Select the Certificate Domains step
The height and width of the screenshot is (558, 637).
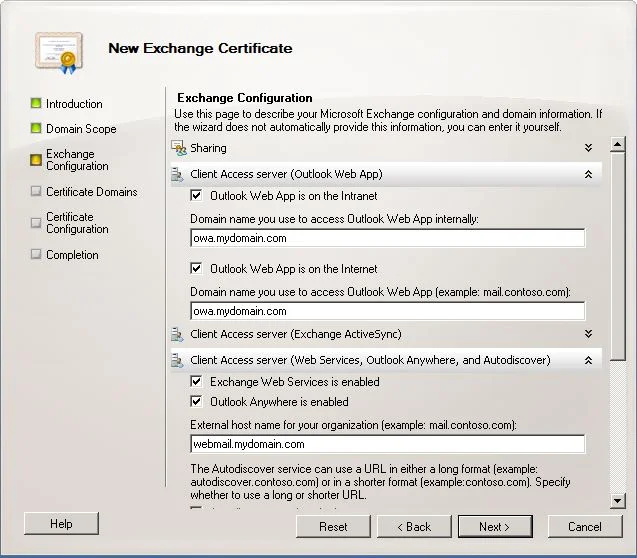click(x=92, y=192)
